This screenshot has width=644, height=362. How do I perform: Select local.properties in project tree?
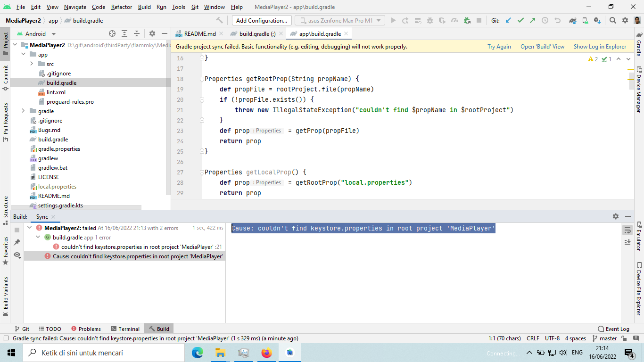click(x=57, y=186)
